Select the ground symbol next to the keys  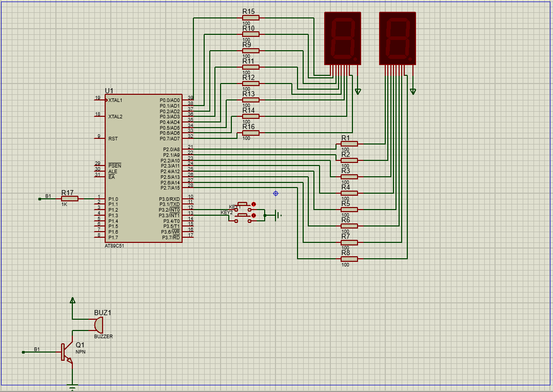278,215
